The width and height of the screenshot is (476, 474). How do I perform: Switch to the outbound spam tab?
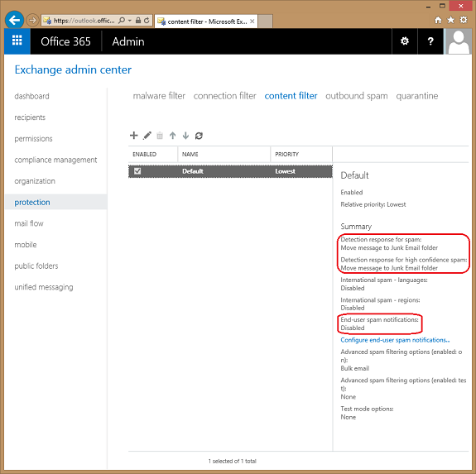pyautogui.click(x=357, y=96)
